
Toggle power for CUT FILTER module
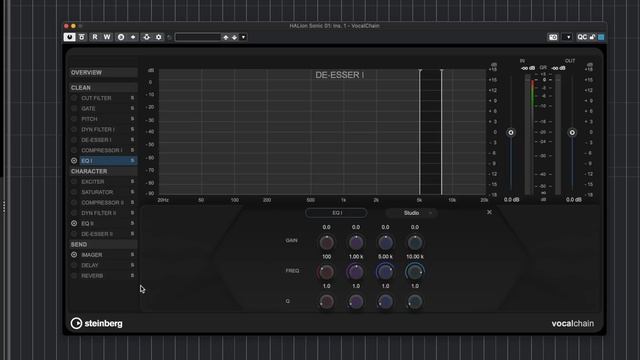click(74, 98)
